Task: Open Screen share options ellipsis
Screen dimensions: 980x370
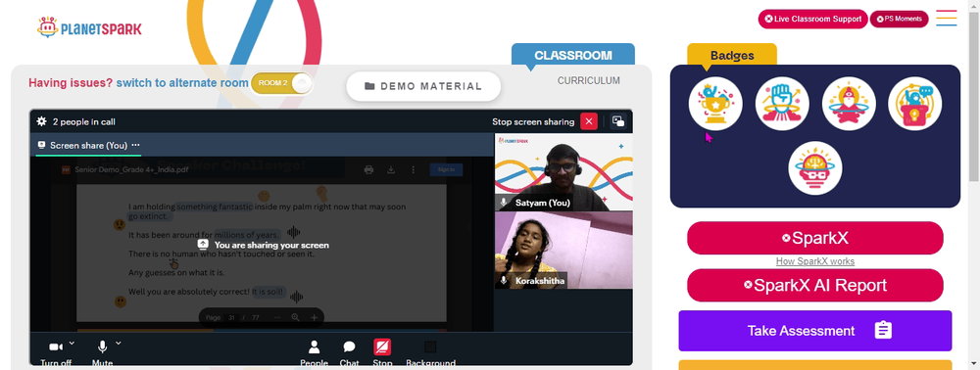Action: tap(135, 145)
